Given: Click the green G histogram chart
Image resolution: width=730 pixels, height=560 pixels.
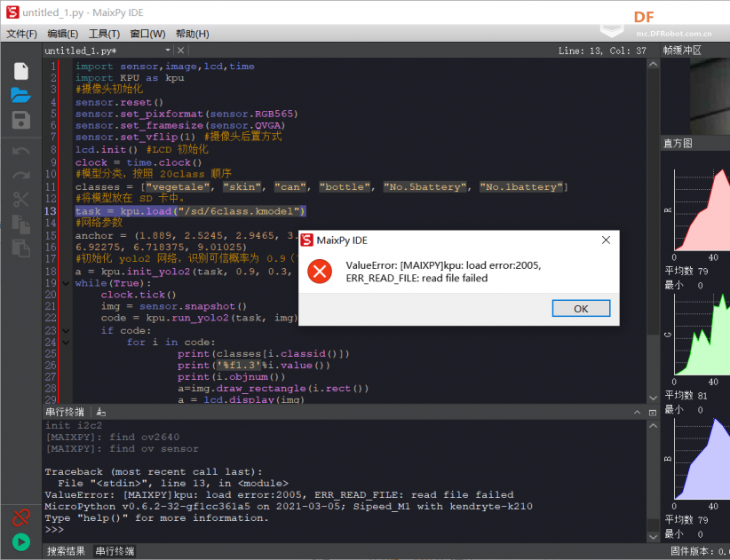Looking at the screenshot, I should pyautogui.click(x=702, y=335).
